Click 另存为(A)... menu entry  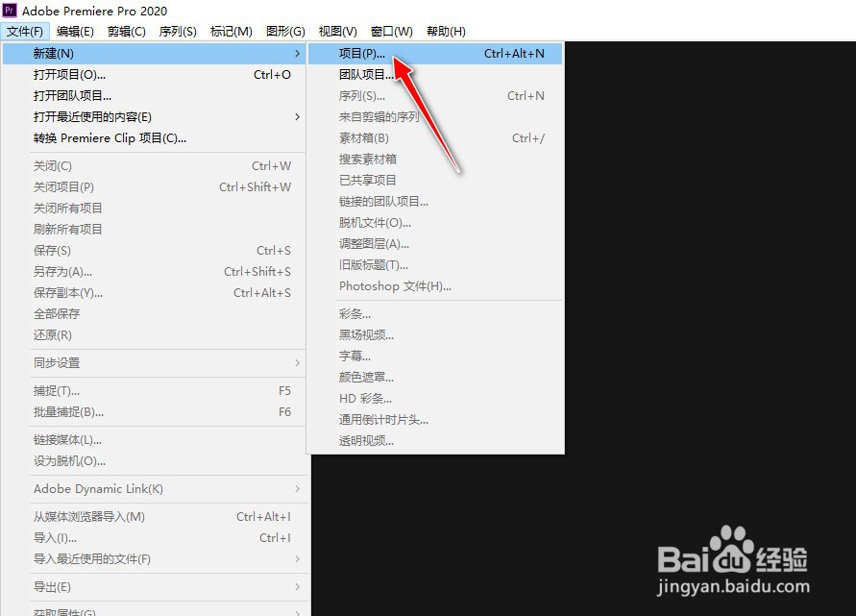coord(154,271)
